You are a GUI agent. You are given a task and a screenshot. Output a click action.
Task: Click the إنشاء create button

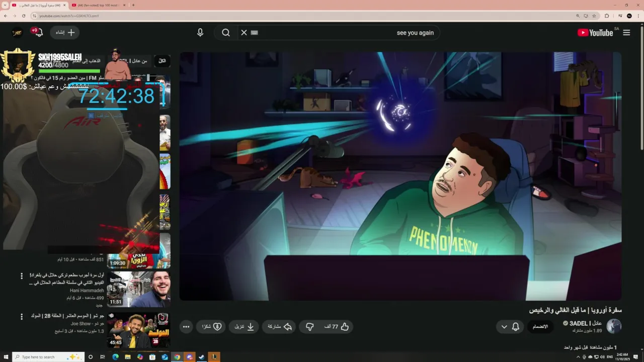pyautogui.click(x=65, y=33)
